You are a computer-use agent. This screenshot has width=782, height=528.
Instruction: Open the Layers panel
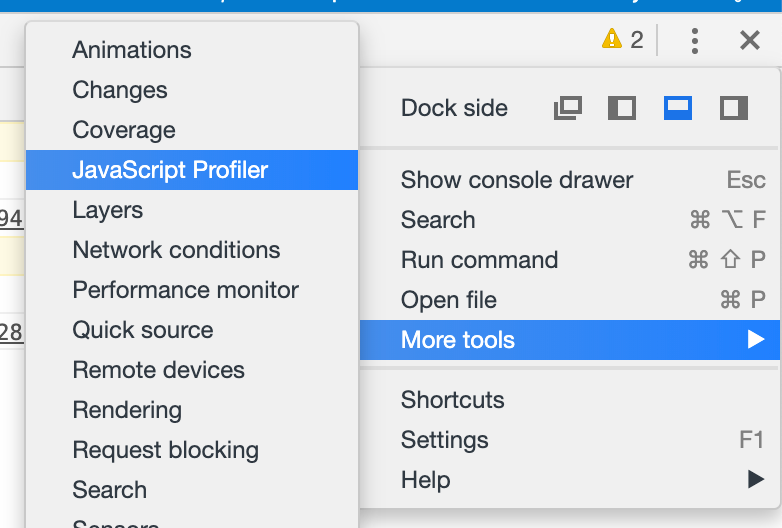pos(192,210)
